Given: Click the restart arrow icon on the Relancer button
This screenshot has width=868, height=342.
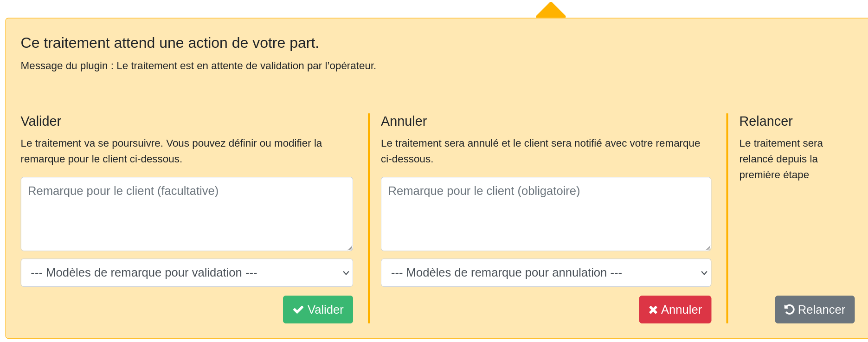Looking at the screenshot, I should 789,309.
